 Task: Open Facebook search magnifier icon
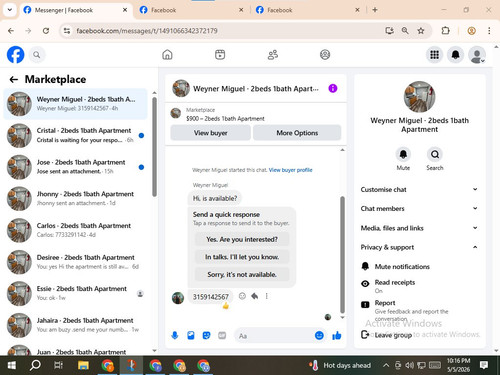tap(37, 55)
